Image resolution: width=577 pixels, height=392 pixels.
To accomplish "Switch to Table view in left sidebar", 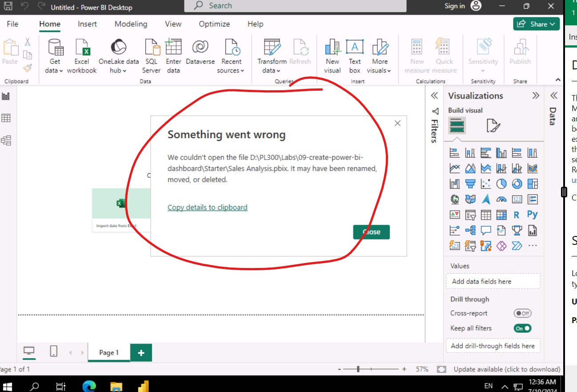I will coord(6,118).
